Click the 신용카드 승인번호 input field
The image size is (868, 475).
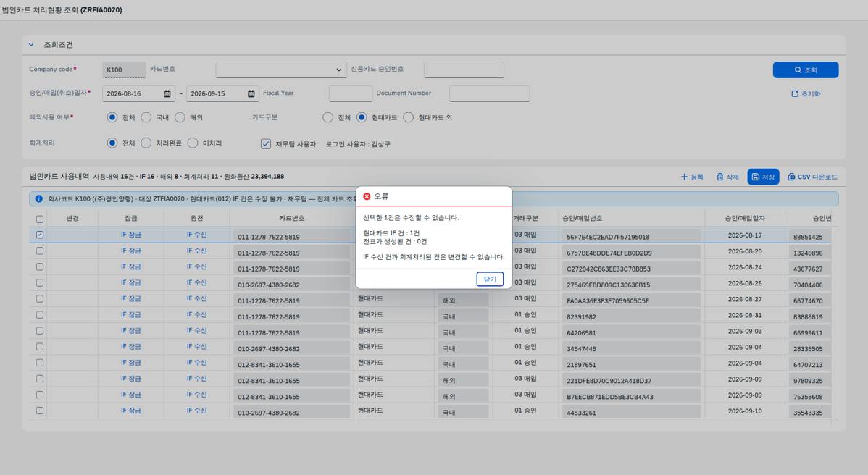tap(464, 70)
